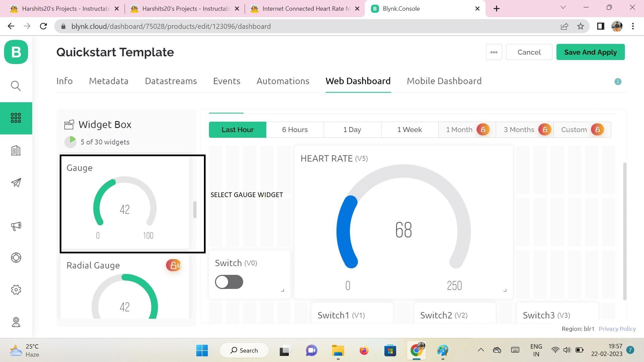
Task: Switch to the Datastreams tab
Action: point(171,81)
